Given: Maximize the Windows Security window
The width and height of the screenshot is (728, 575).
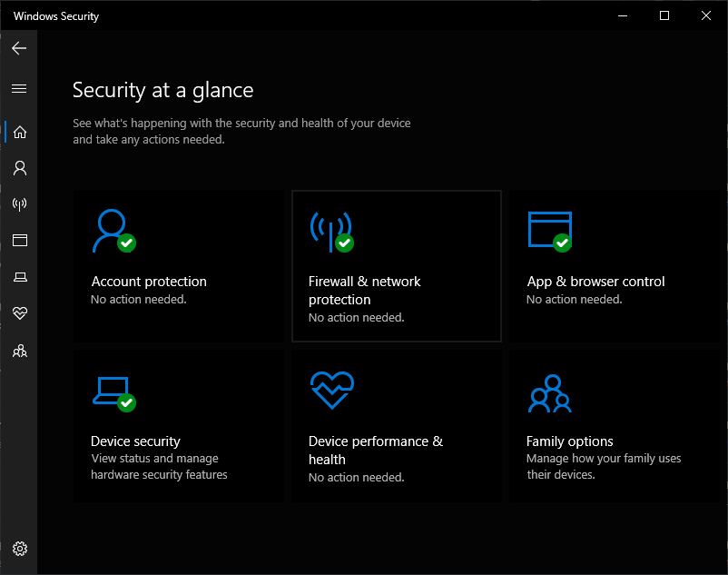Looking at the screenshot, I should coord(664,15).
